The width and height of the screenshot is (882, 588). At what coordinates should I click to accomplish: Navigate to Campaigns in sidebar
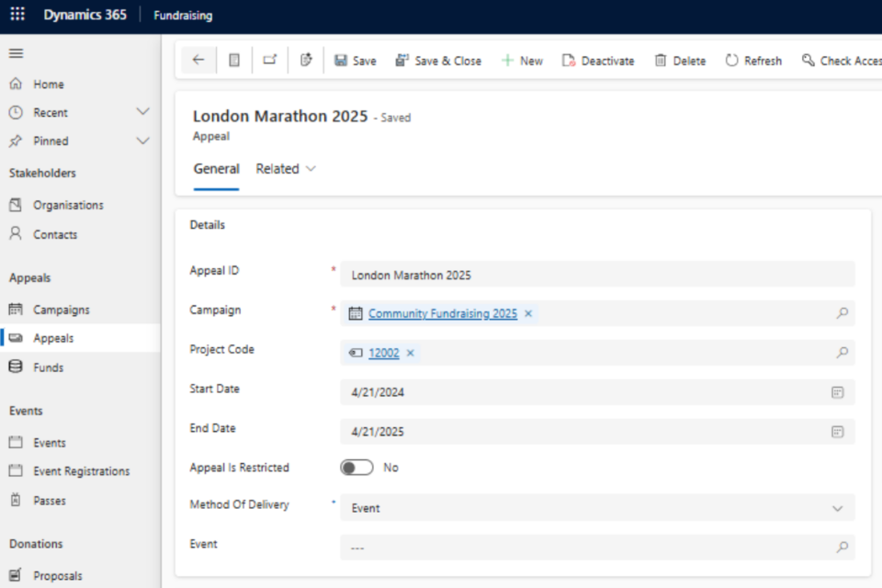click(61, 310)
